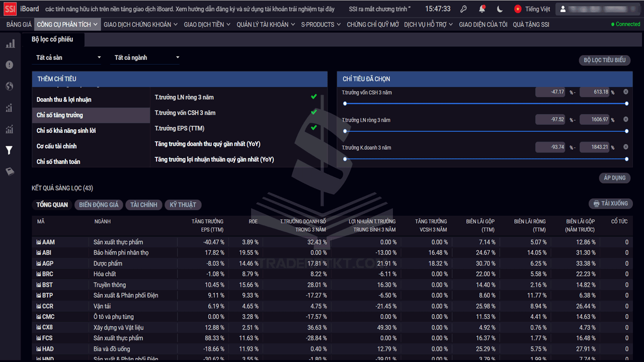The width and height of the screenshot is (644, 362).
Task: Open the Tất cả sàn dropdown
Action: tap(67, 58)
